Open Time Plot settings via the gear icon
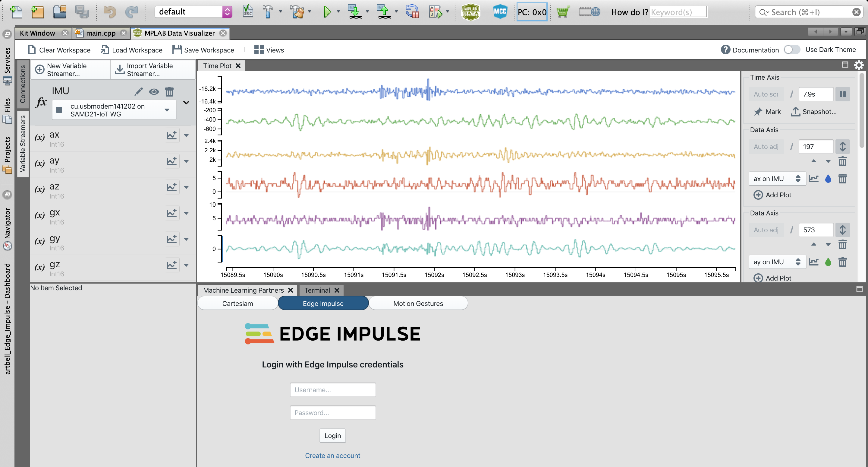Screen dimensions: 868x467 859,65
